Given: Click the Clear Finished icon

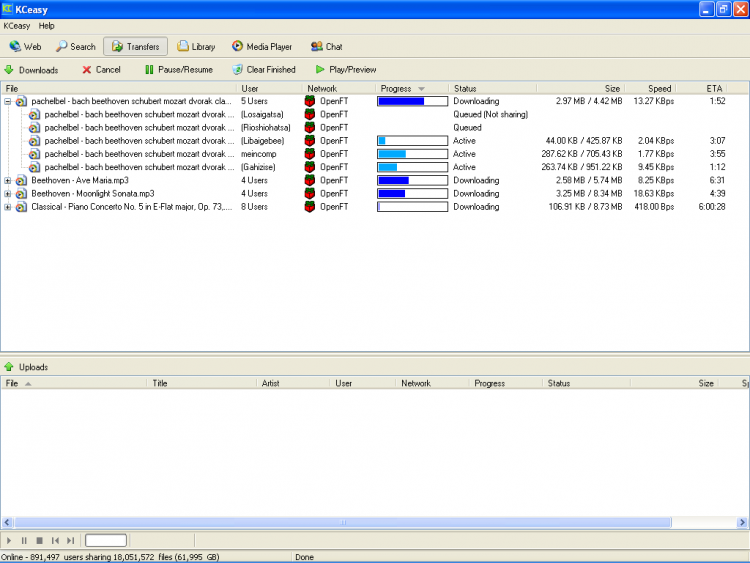Looking at the screenshot, I should (237, 70).
